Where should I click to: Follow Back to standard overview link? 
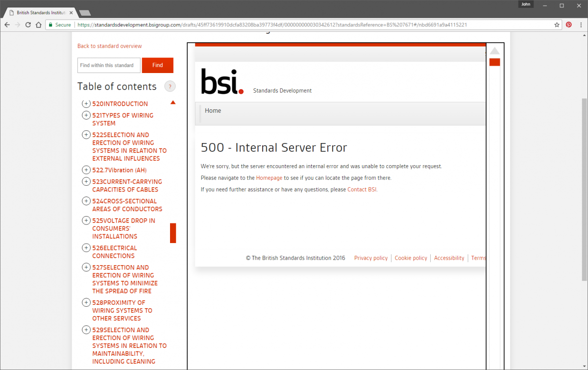pos(109,46)
